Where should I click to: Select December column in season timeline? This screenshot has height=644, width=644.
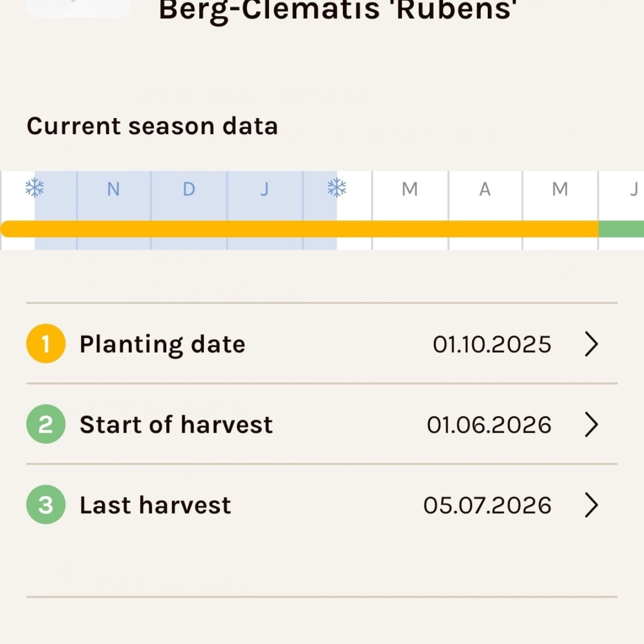click(189, 189)
